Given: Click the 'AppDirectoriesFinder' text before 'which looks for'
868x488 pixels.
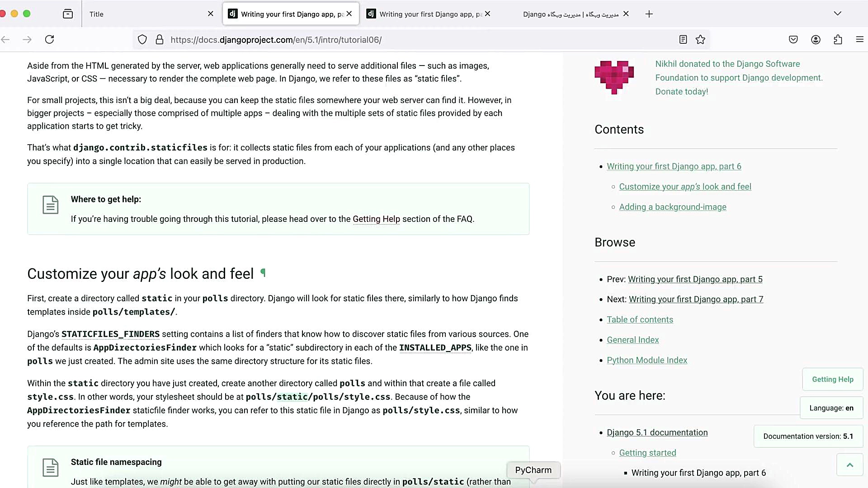Looking at the screenshot, I should (x=145, y=348).
